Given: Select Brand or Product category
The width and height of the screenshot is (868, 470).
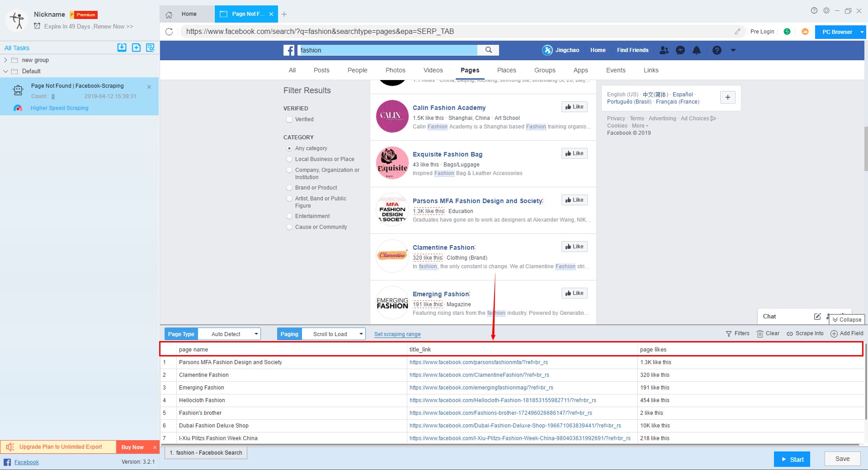Looking at the screenshot, I should [x=289, y=188].
